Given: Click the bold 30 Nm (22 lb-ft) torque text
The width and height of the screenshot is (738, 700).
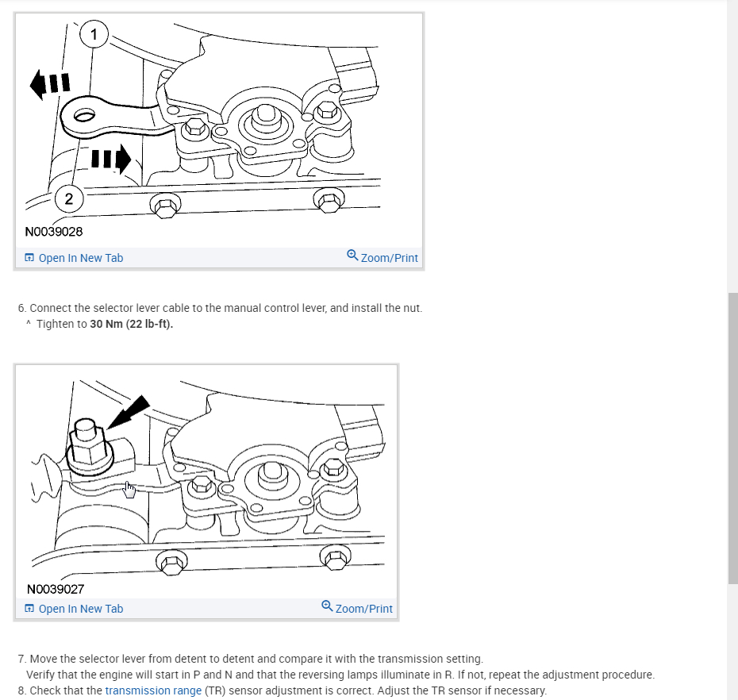Looking at the screenshot, I should [131, 324].
